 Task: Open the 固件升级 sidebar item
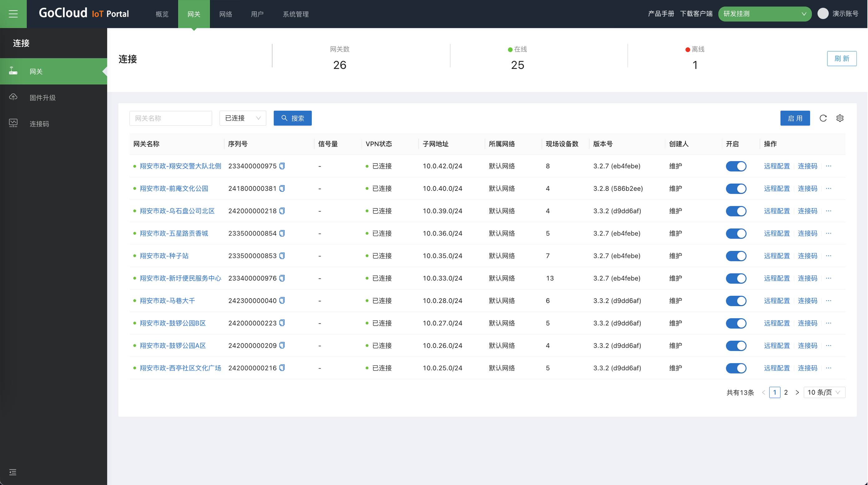pyautogui.click(x=42, y=97)
